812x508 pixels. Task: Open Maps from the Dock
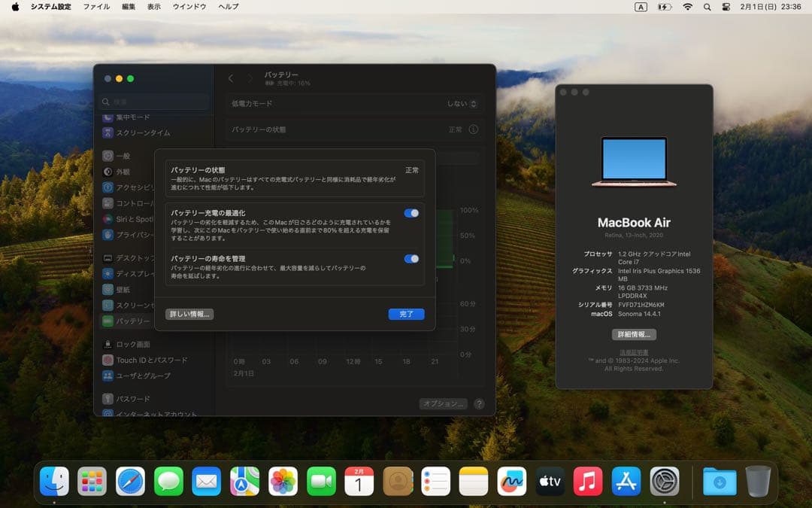[244, 479]
